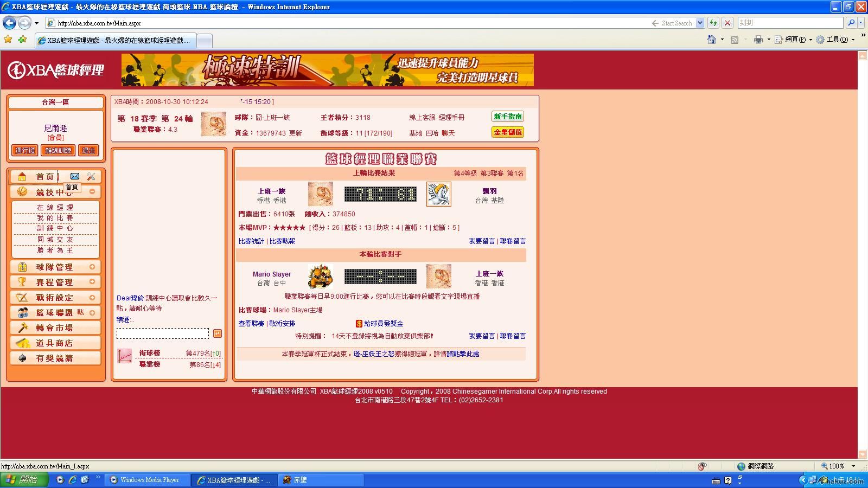Open the 經理手冊 link
Screen dimensions: 868x488
tap(451, 117)
